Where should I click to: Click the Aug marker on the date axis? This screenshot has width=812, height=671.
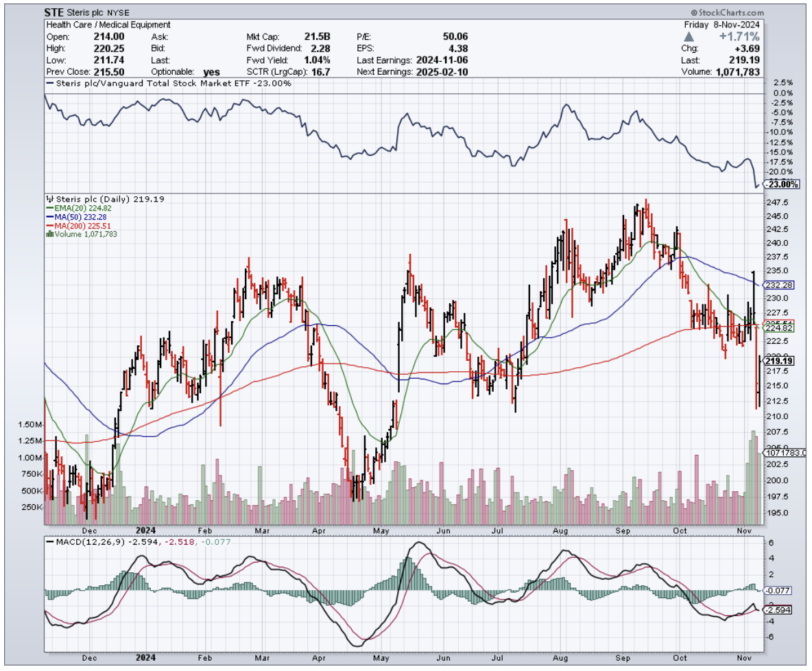pos(560,530)
